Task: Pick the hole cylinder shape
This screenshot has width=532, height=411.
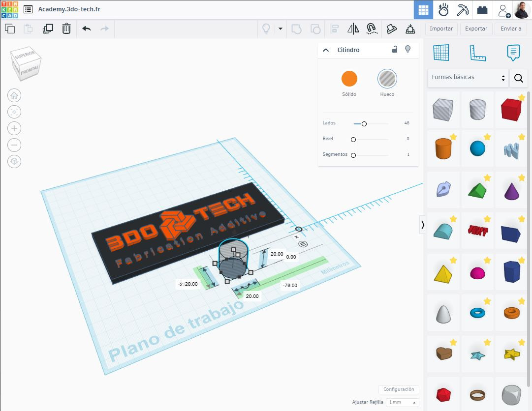Action: 477,110
